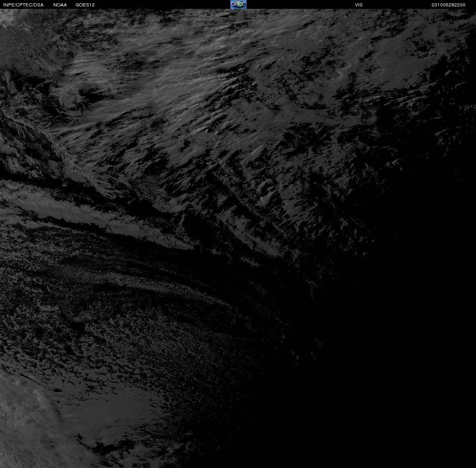Select the NOAA label in the header

pos(60,5)
